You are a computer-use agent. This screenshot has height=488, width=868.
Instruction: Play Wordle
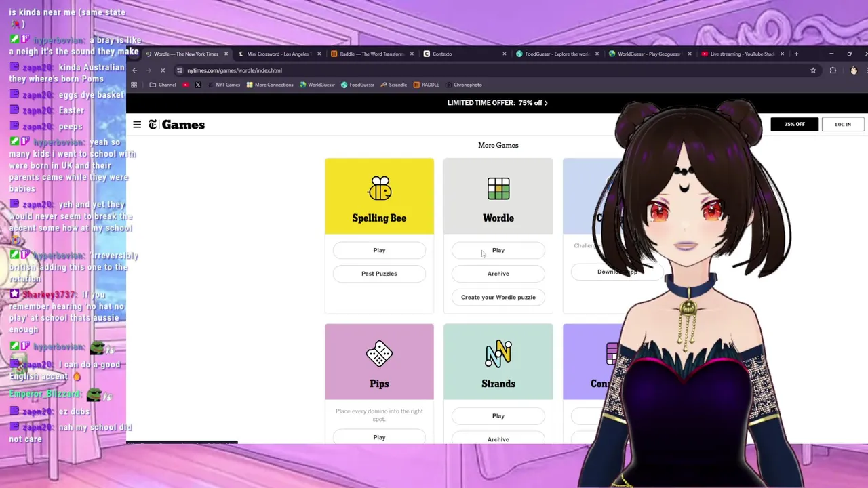(x=498, y=251)
